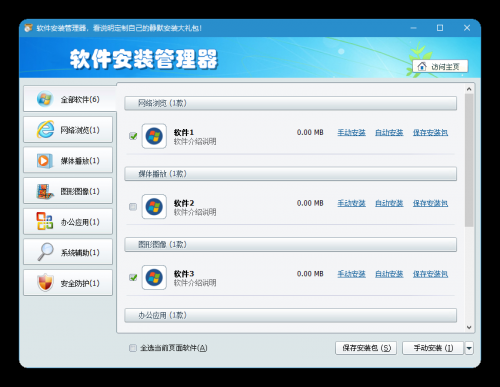The width and height of the screenshot is (500, 387).
Task: Click the scrollbar up arrow
Action: 469,89
